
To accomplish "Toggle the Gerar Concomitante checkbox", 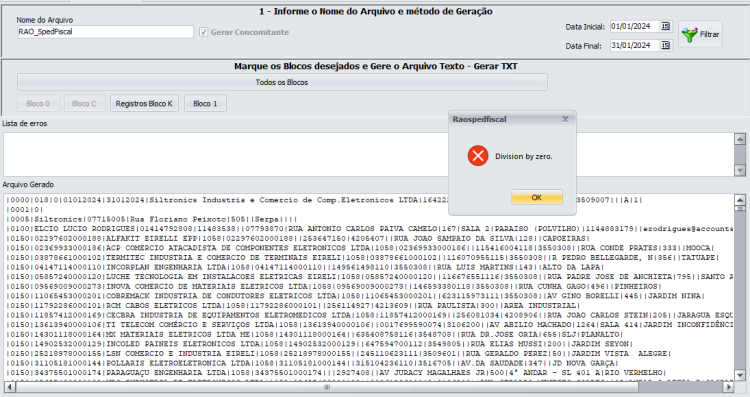I will pyautogui.click(x=204, y=32).
